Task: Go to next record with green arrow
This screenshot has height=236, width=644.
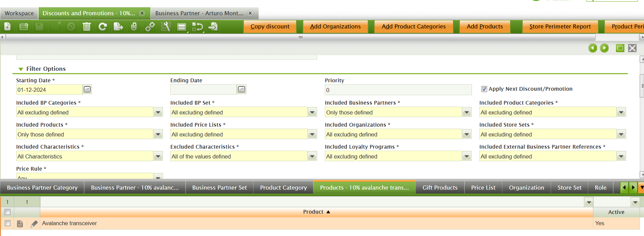Action: (604, 48)
